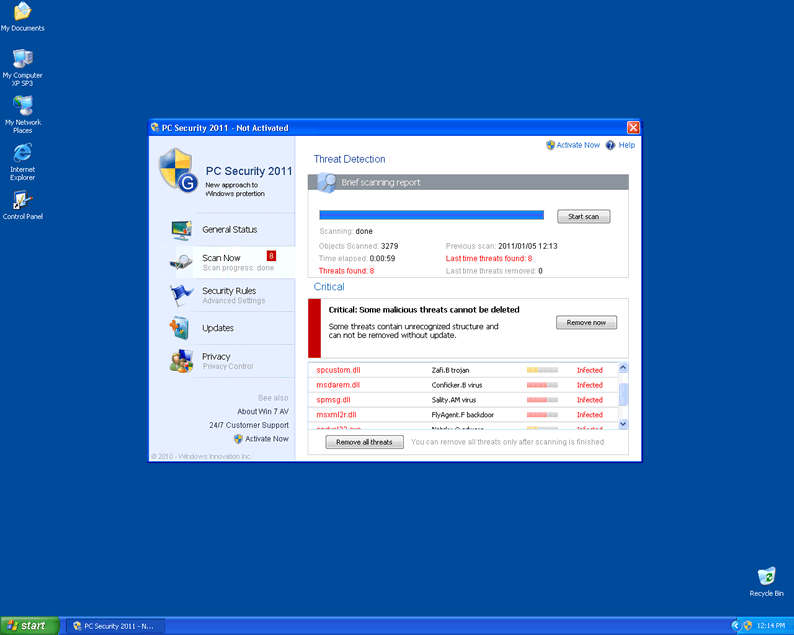The width and height of the screenshot is (794, 635).
Task: Click the Privacy people icon
Action: tap(181, 361)
